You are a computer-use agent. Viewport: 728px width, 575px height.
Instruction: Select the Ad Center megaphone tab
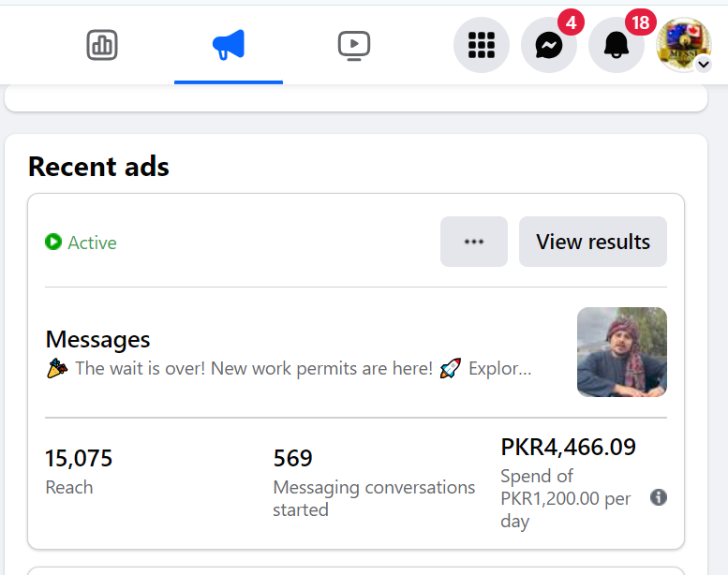click(x=228, y=45)
